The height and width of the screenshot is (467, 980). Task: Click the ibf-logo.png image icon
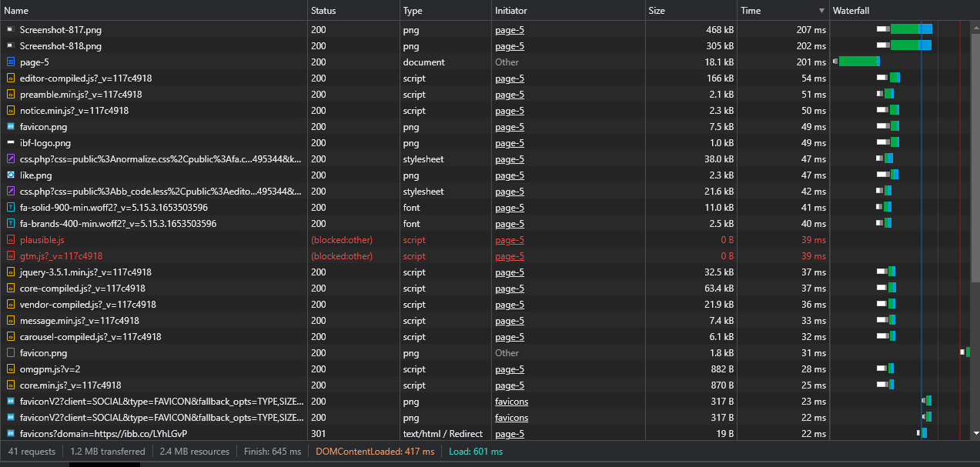[11, 143]
